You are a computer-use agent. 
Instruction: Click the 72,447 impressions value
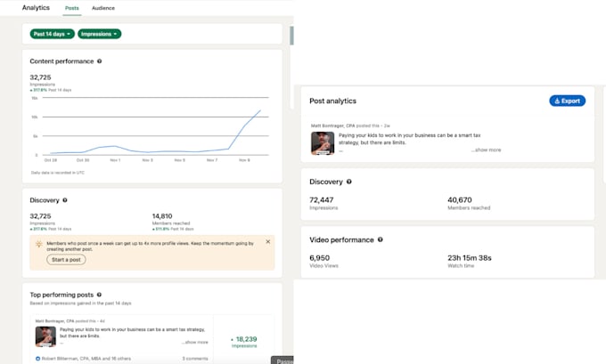coord(322,200)
